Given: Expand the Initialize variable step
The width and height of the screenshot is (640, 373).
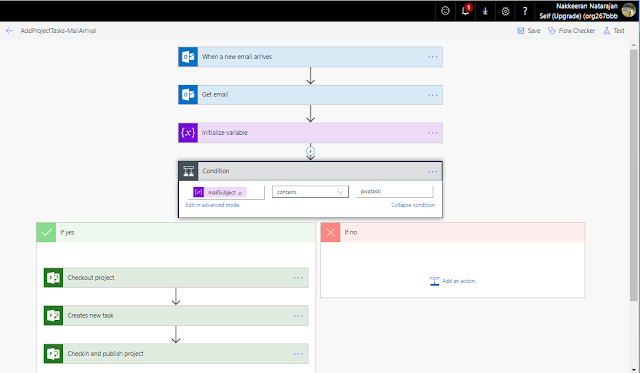Looking at the screenshot, I should point(310,133).
